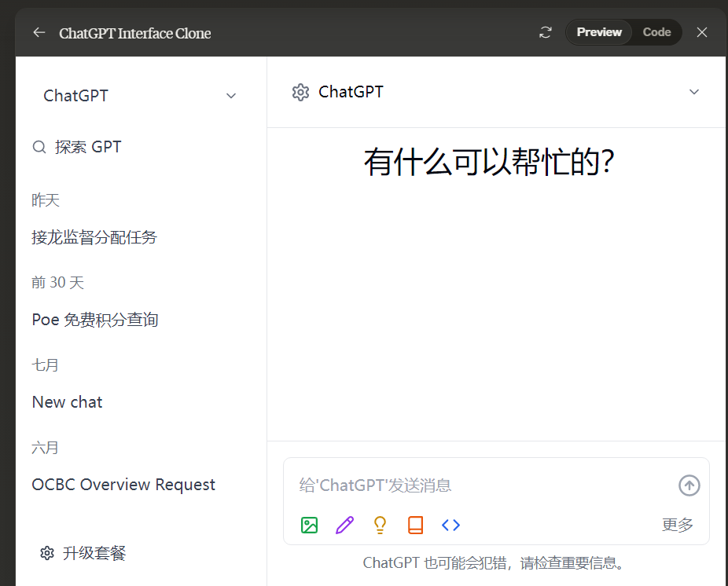Click the blue code brackets icon
728x586 pixels.
450,526
